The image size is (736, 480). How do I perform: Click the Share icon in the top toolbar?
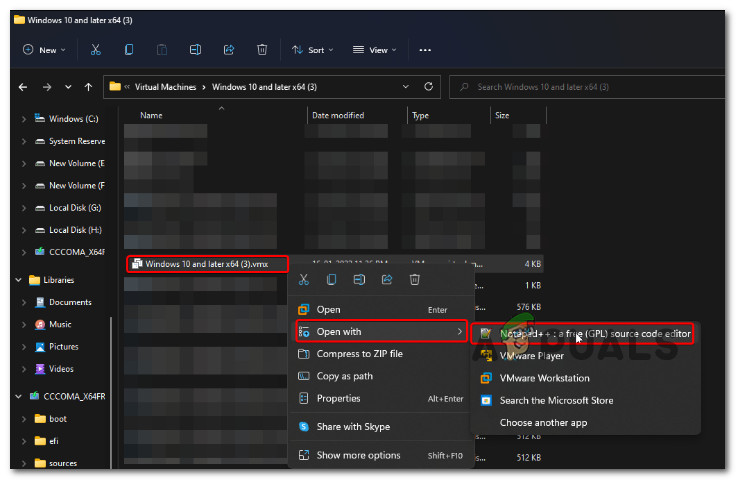(229, 49)
